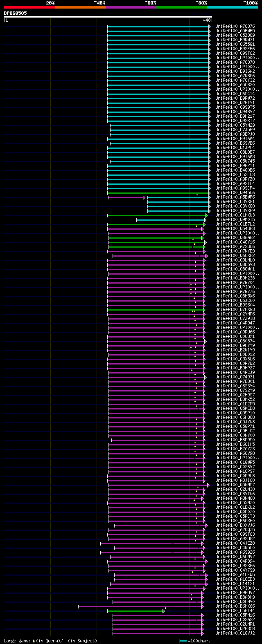The width and height of the screenshot is (262, 644).
Task: Click the white query length bar
Action: click(108, 17)
